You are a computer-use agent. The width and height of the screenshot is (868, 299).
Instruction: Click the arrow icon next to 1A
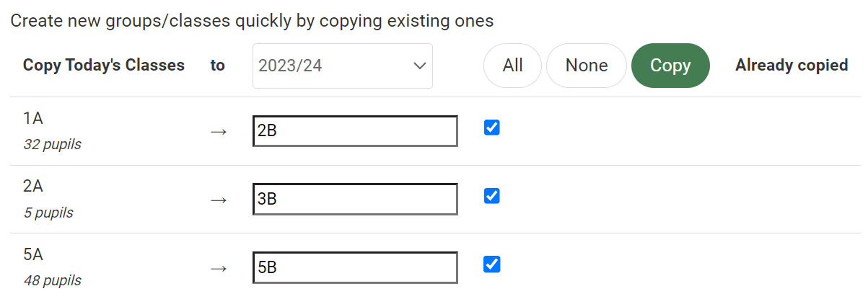pos(219,131)
